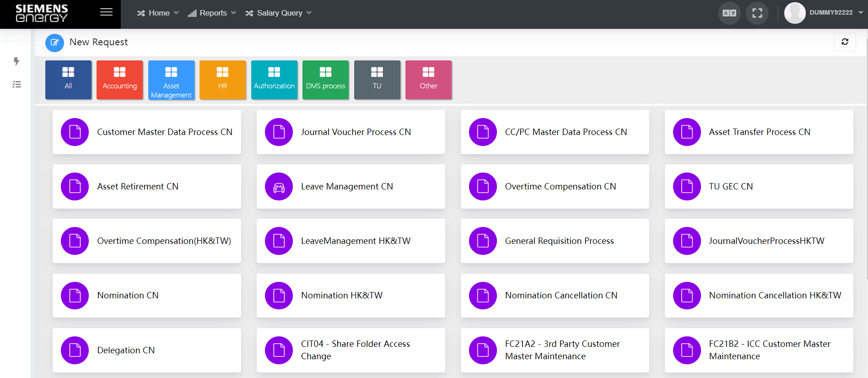Click the language translate icon
Screen dimensions: 868x378
click(x=729, y=13)
